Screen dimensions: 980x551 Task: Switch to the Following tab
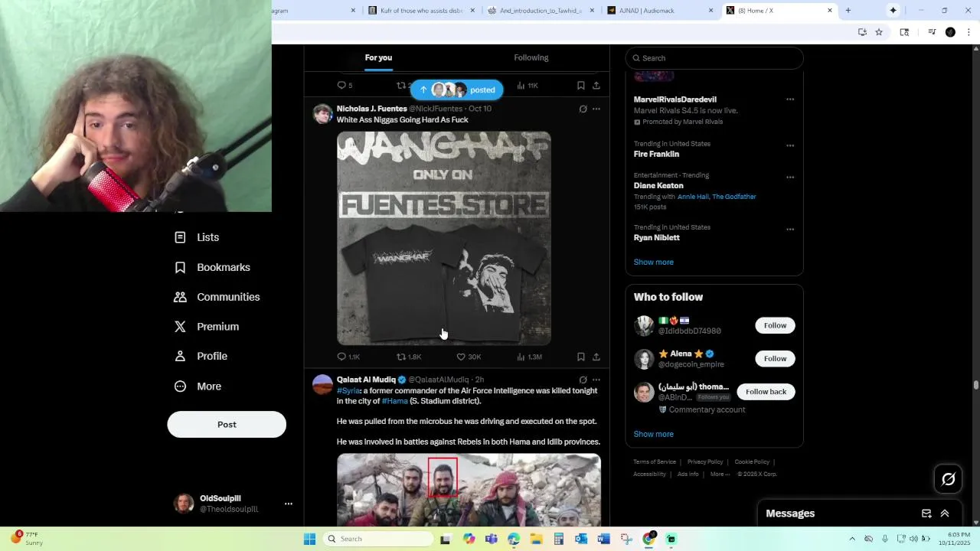point(531,57)
